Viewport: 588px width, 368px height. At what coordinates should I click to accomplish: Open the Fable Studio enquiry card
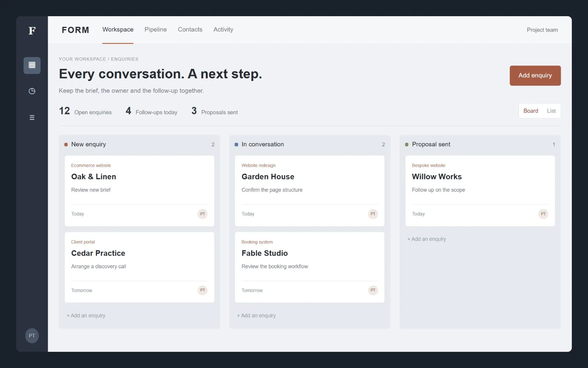pos(309,267)
